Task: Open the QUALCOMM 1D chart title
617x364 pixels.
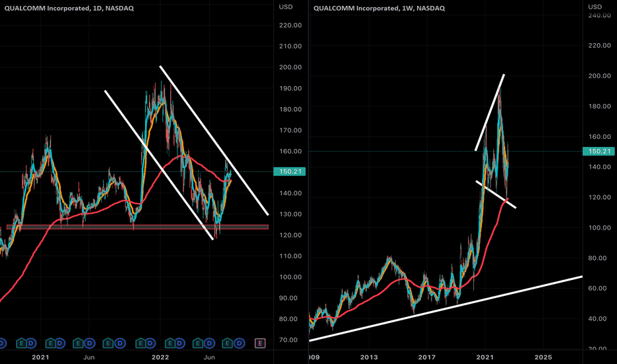Action: click(69, 8)
